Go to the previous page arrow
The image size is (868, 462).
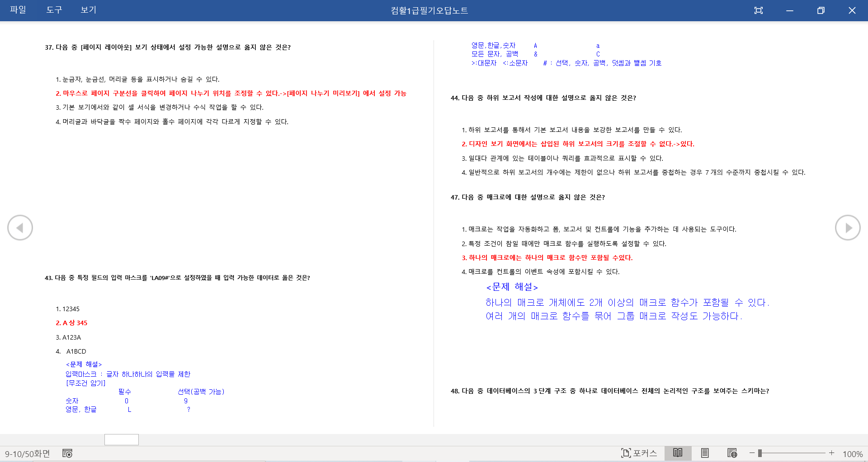[x=20, y=228]
